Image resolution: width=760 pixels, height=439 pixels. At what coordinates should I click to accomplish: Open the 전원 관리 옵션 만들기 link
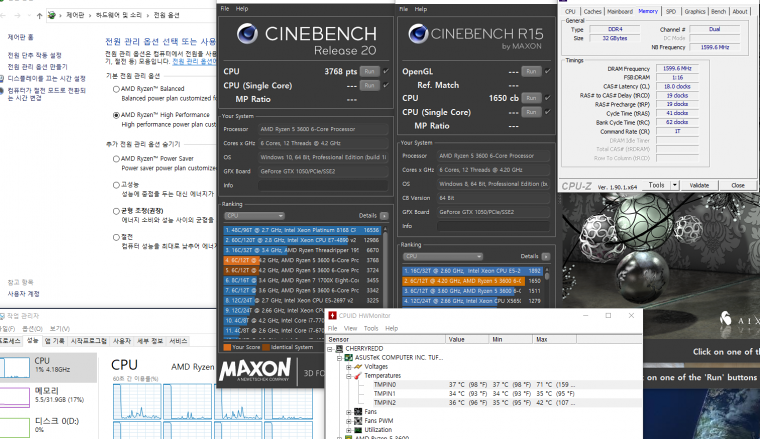pos(37,67)
